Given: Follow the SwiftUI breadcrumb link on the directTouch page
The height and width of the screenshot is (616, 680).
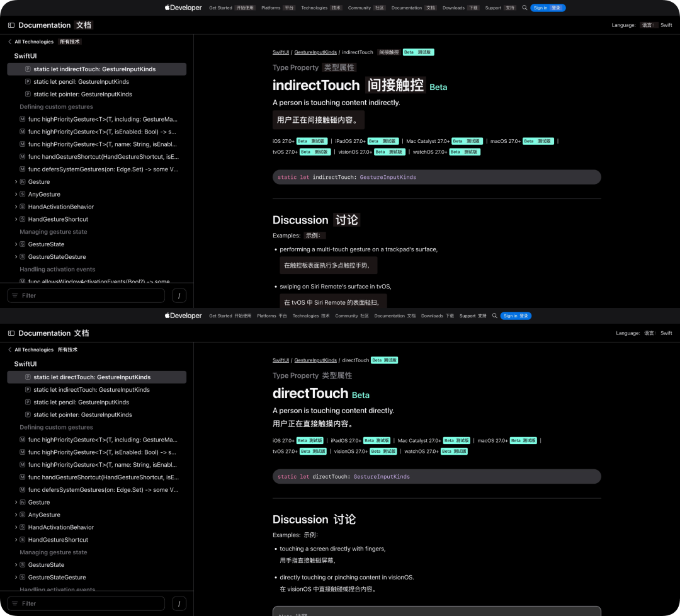Looking at the screenshot, I should coord(281,360).
